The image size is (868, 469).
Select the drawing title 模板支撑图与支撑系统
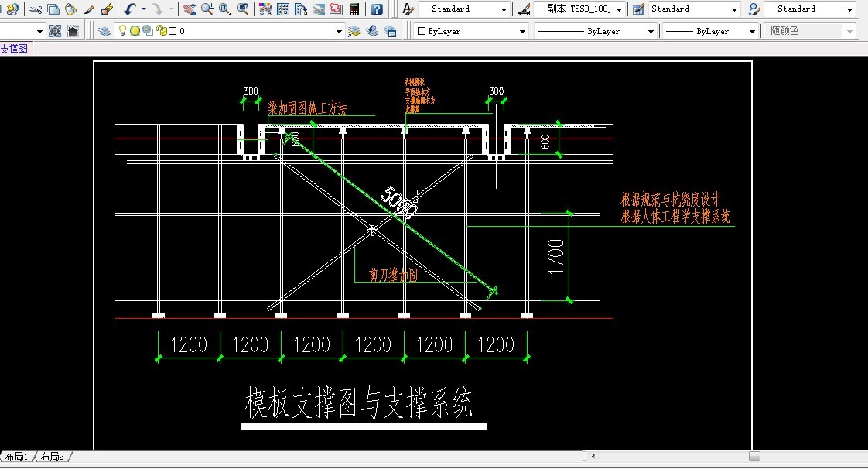coord(359,402)
